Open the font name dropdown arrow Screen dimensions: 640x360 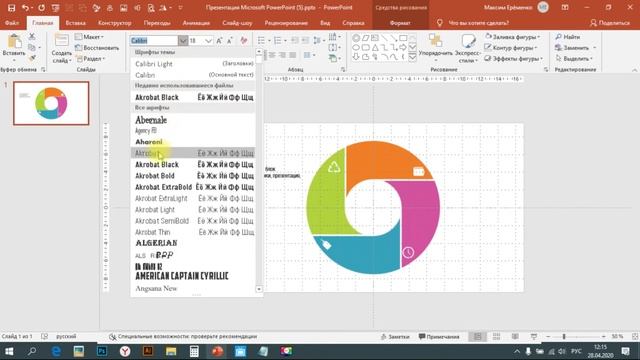183,40
